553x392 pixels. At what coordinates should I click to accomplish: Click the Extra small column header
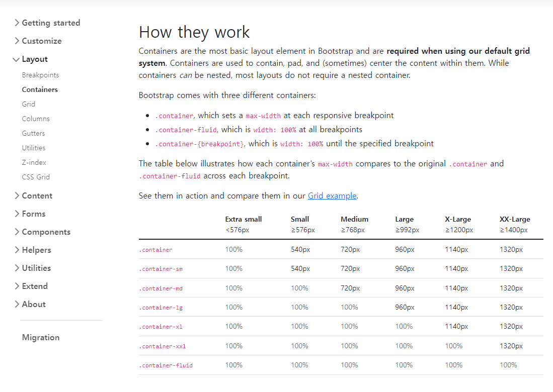244,219
